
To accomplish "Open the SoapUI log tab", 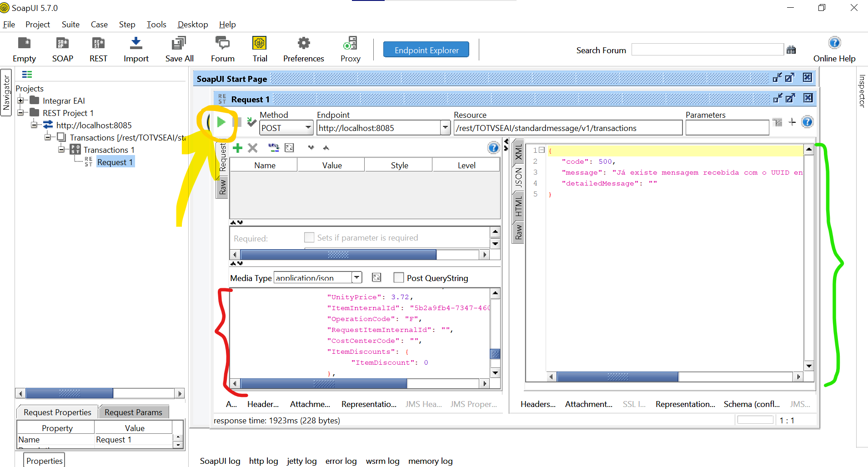I will click(220, 461).
